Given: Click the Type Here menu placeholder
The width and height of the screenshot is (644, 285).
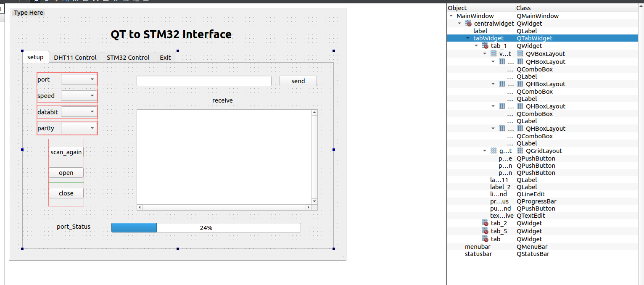Looking at the screenshot, I should tap(29, 13).
